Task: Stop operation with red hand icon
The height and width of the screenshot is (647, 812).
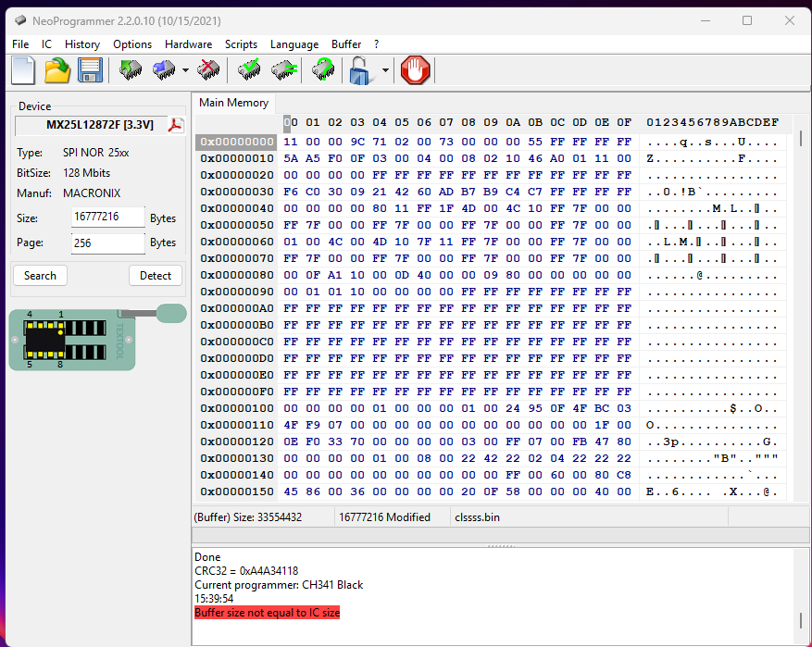Action: (416, 69)
